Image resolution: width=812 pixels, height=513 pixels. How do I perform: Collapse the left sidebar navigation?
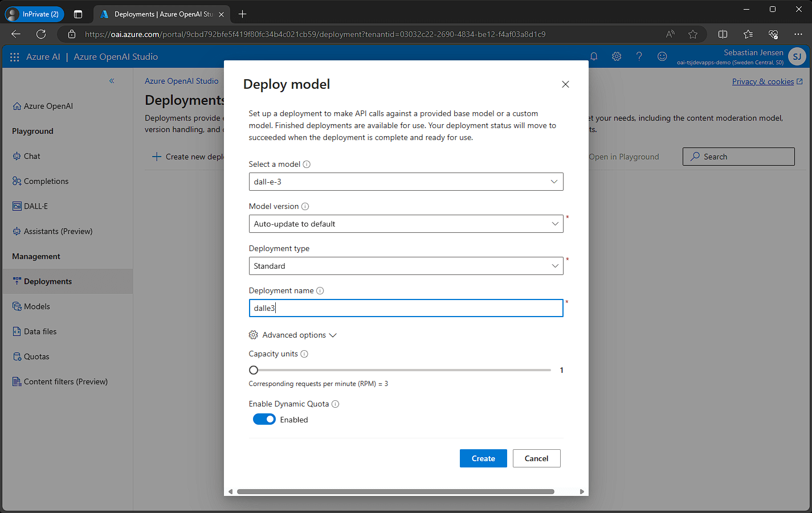(112, 81)
